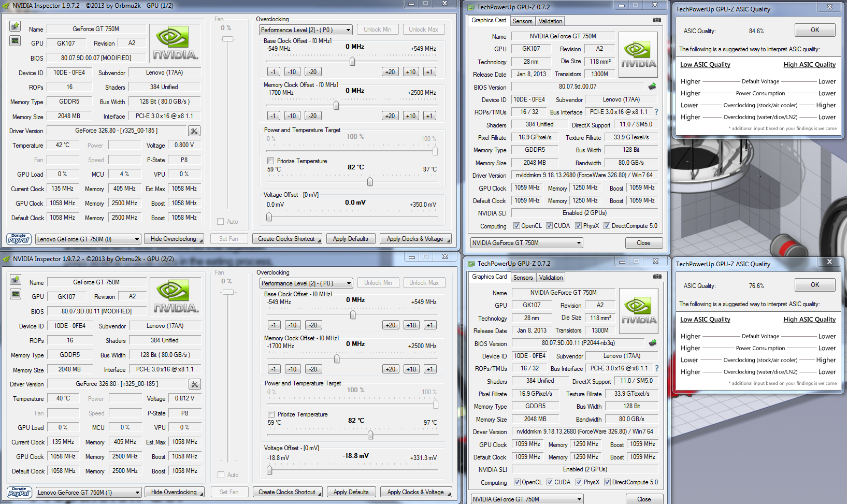Screen dimensions: 847x504
Task: Click Create Clocks Shortcut in Inspector GPU (1/2)
Action: 287,239
